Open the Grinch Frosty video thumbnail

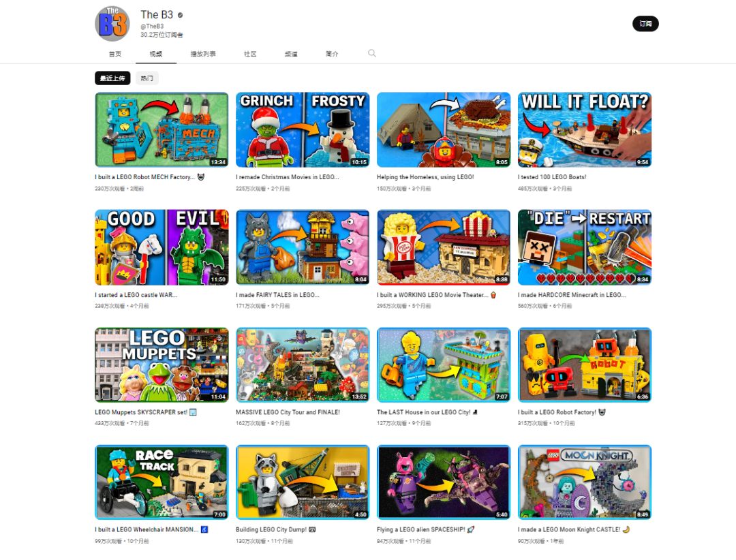(303, 129)
